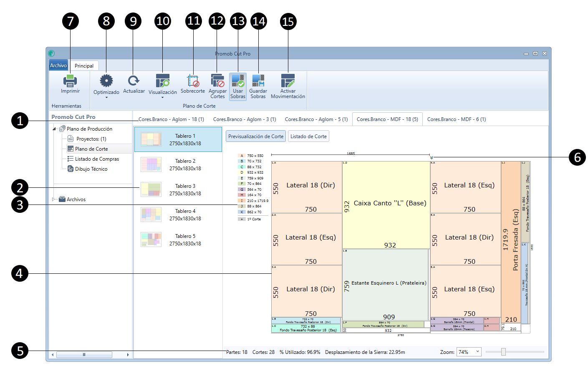Click legend swatch E 759 x 909
Screen dimensions: 588x366
pos(242,178)
